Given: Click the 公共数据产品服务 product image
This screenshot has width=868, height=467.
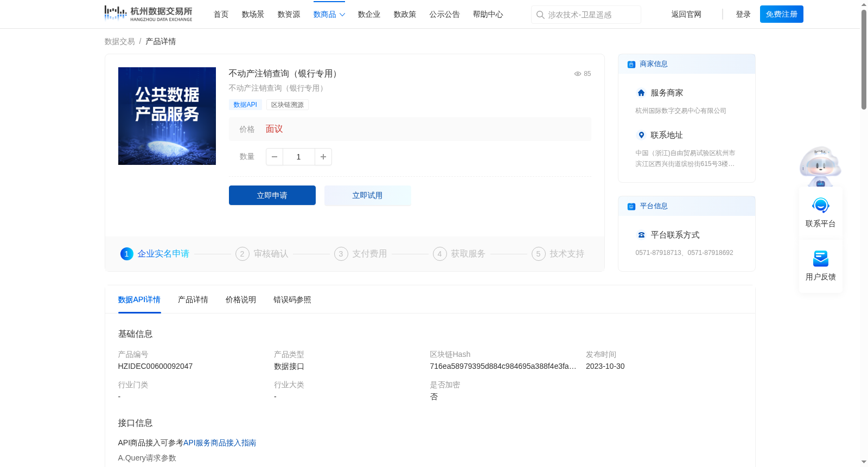Looking at the screenshot, I should pos(167,116).
